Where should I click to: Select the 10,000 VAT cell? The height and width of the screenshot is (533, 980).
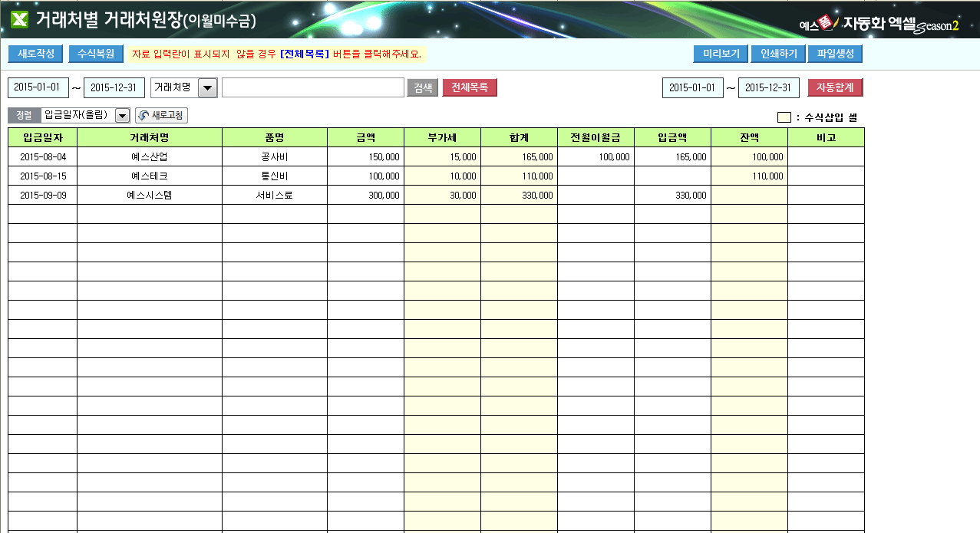[x=443, y=176]
